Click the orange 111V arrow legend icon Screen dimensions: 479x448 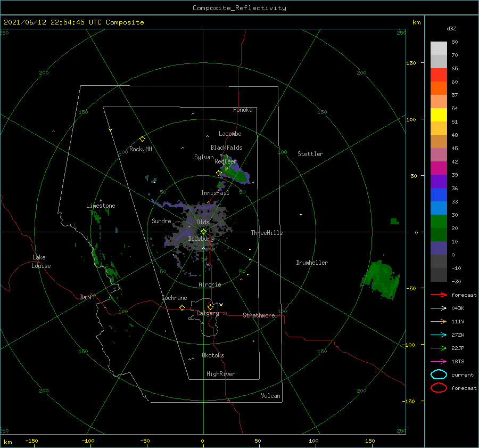tap(439, 321)
